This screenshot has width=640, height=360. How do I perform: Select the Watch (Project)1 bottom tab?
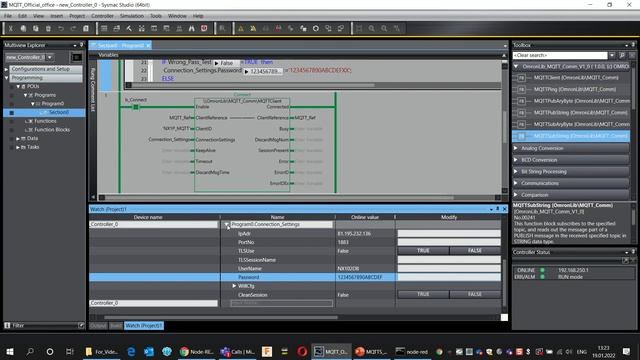tap(144, 326)
